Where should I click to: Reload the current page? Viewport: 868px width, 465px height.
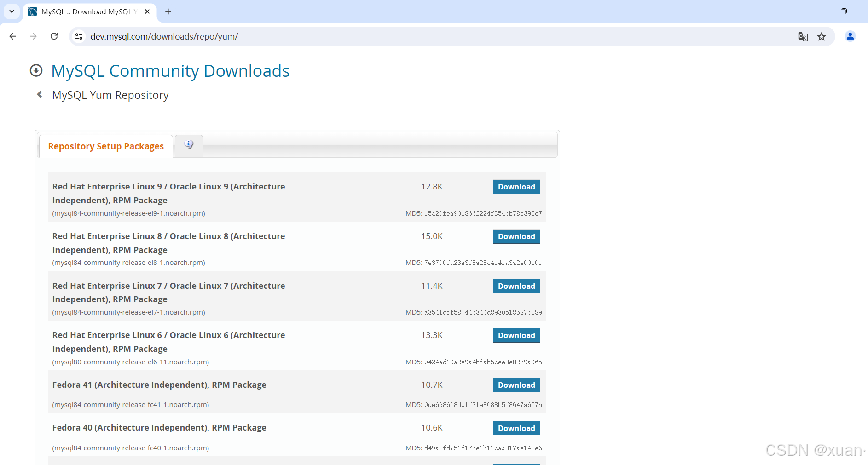pos(54,36)
